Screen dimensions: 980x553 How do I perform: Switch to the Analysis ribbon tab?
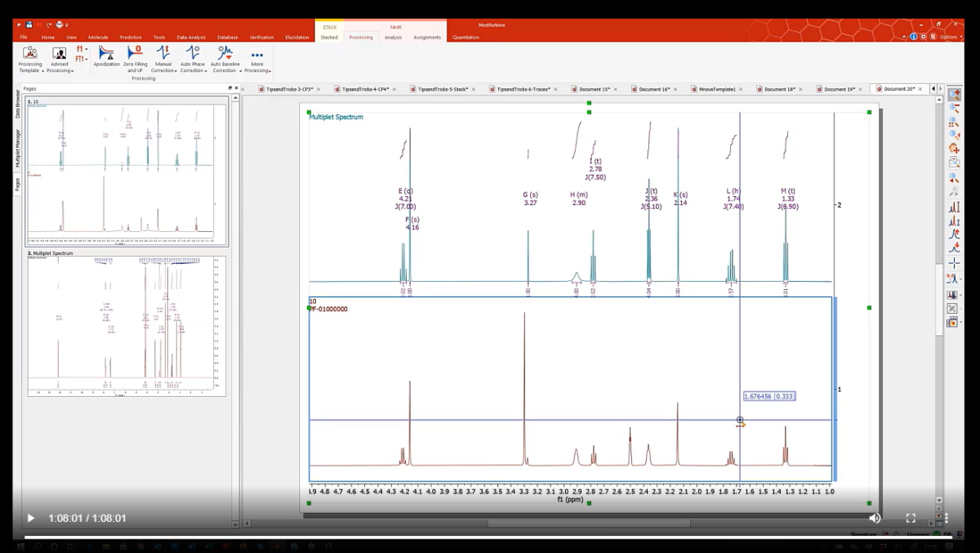394,37
